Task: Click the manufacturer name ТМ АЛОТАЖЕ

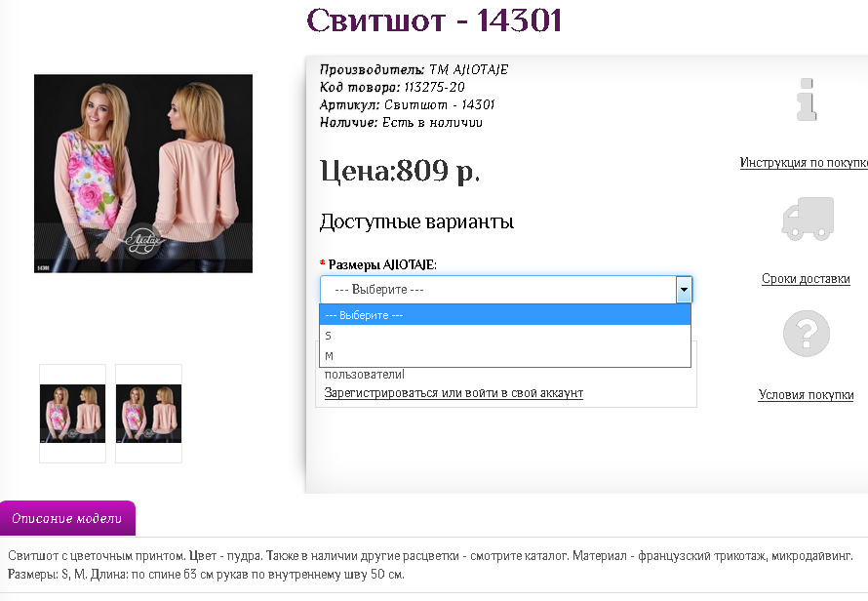Action: [468, 70]
